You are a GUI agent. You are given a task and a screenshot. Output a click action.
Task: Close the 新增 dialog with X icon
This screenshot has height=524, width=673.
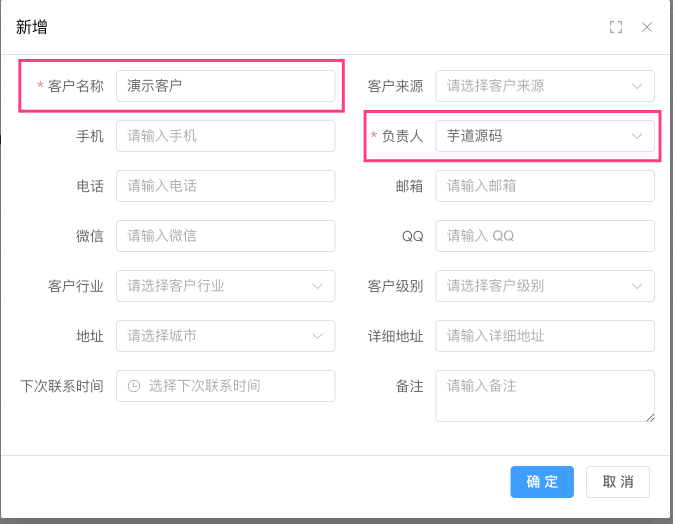[647, 28]
